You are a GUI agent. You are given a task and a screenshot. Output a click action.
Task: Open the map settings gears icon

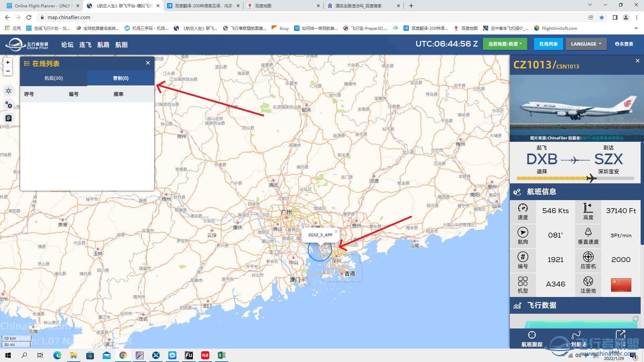[x=8, y=105]
